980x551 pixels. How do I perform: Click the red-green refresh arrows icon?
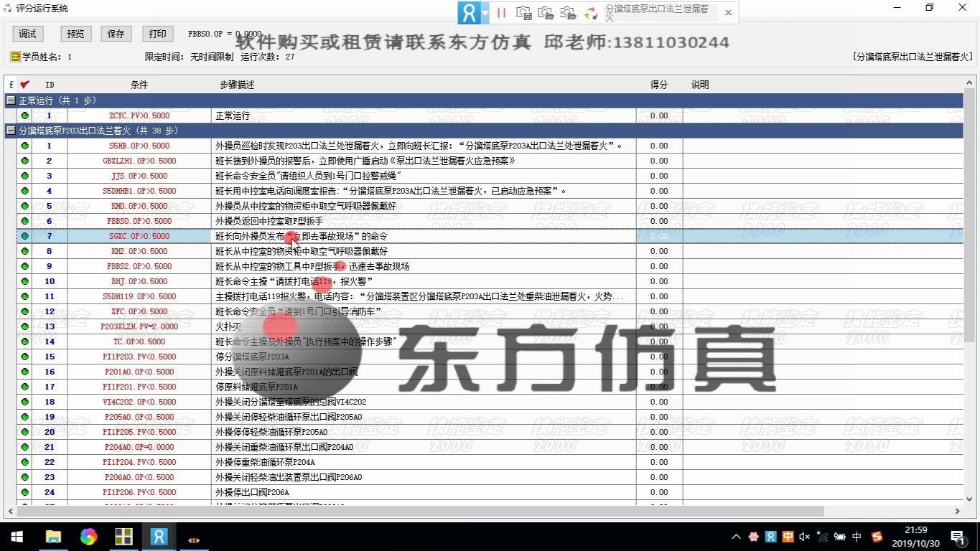pyautogui.click(x=591, y=13)
